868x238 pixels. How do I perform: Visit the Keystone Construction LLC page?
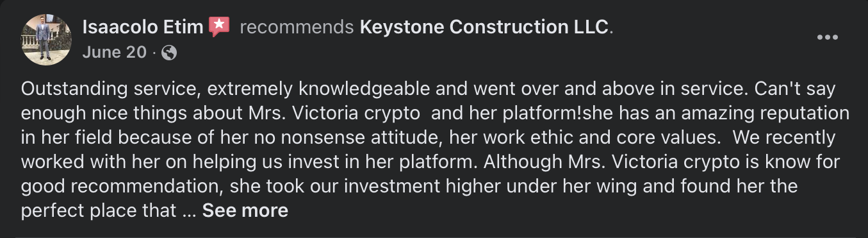pyautogui.click(x=484, y=27)
